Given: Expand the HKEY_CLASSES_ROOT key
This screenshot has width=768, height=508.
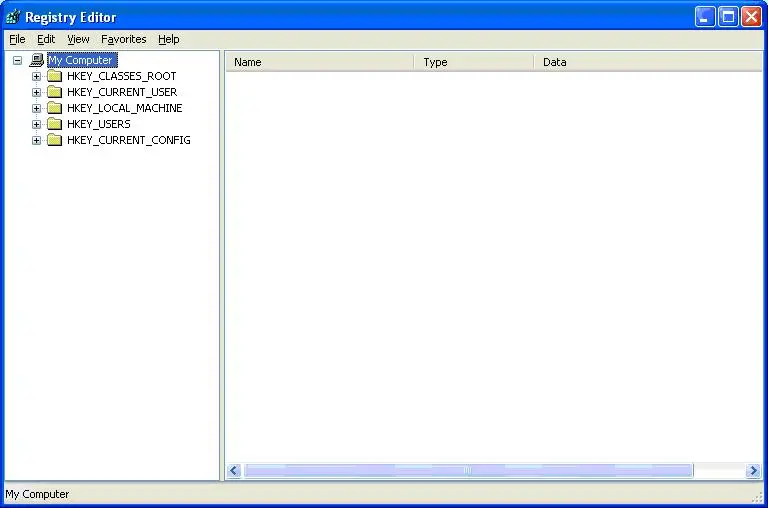Looking at the screenshot, I should [x=36, y=76].
